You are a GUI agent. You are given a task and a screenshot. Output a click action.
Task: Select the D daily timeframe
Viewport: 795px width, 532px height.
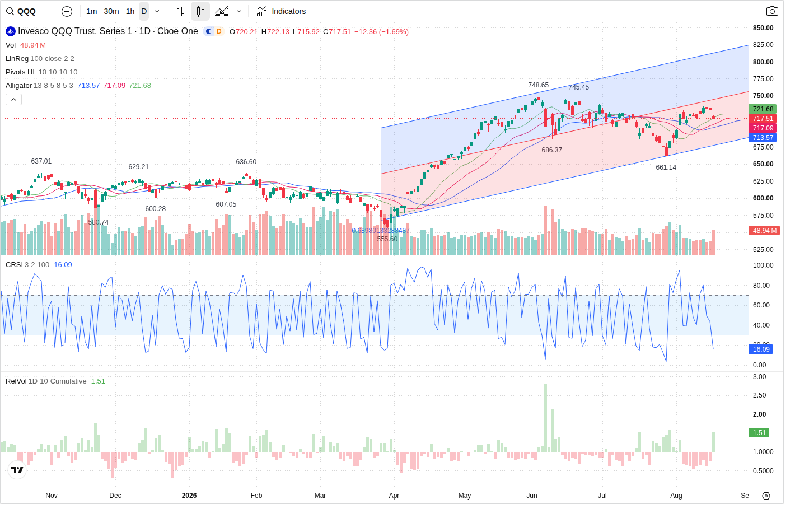144,11
